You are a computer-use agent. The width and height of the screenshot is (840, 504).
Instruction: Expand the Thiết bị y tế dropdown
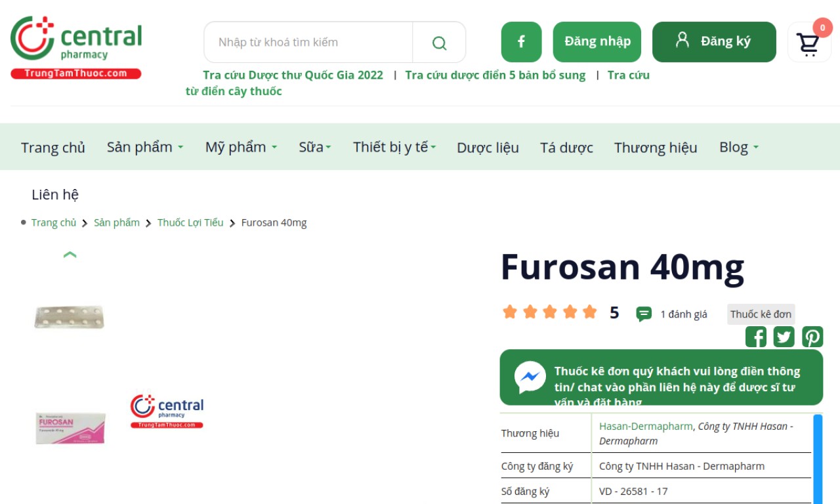point(394,147)
